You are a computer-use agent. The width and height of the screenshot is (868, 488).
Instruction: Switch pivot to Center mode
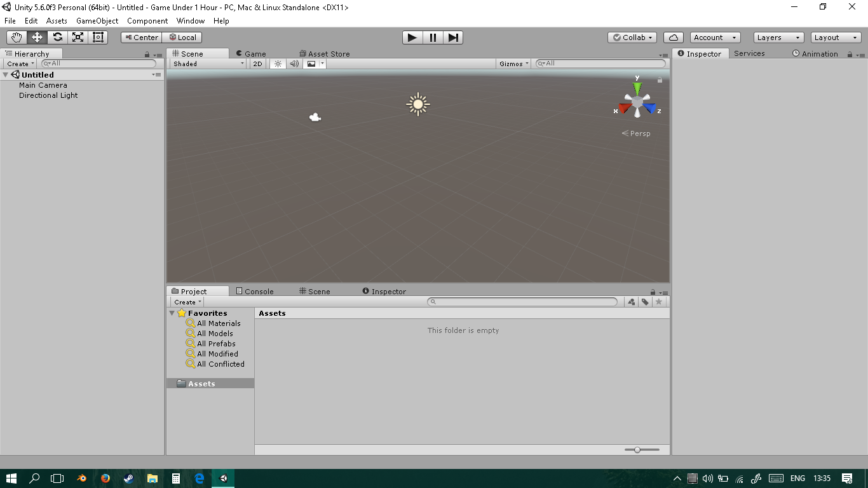tap(141, 37)
